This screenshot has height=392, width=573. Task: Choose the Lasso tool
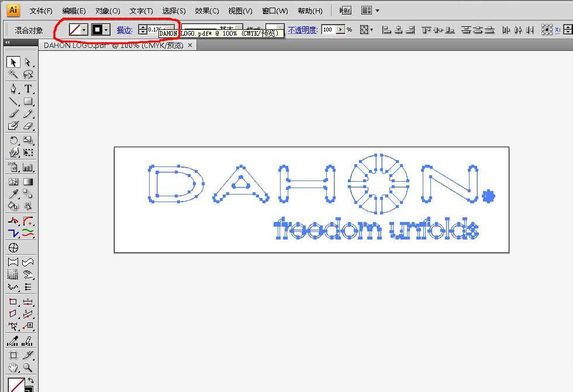pyautogui.click(x=28, y=74)
